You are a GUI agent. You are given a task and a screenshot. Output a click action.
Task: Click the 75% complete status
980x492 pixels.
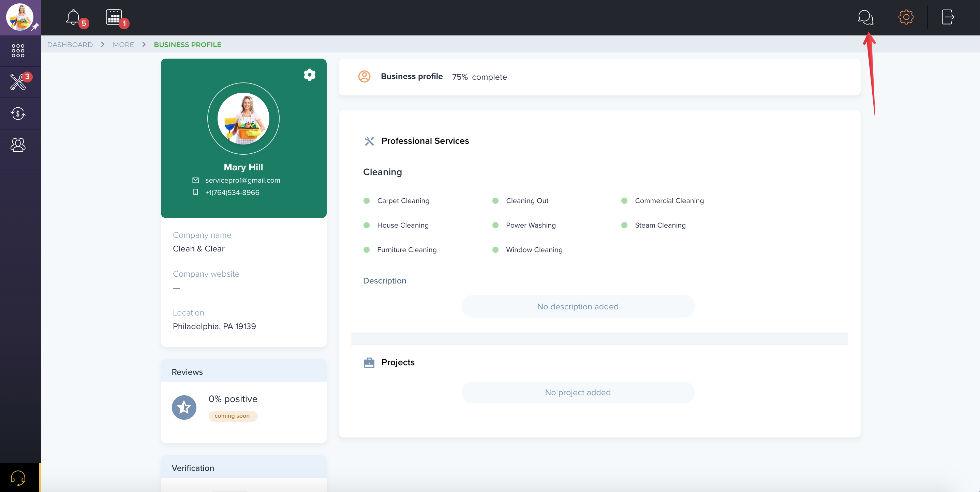(x=479, y=77)
